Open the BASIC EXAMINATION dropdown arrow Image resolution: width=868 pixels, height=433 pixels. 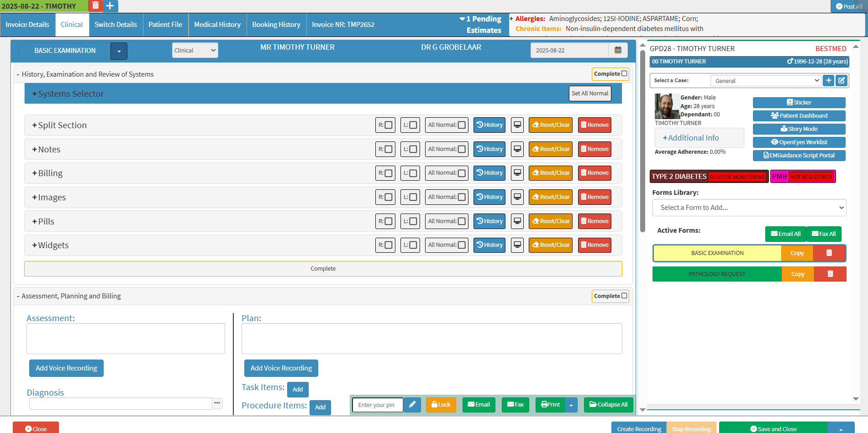(x=119, y=51)
